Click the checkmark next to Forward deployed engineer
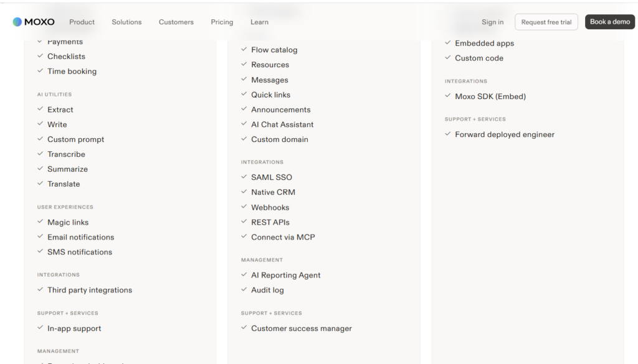Screen dimensions: 638x364 point(448,134)
